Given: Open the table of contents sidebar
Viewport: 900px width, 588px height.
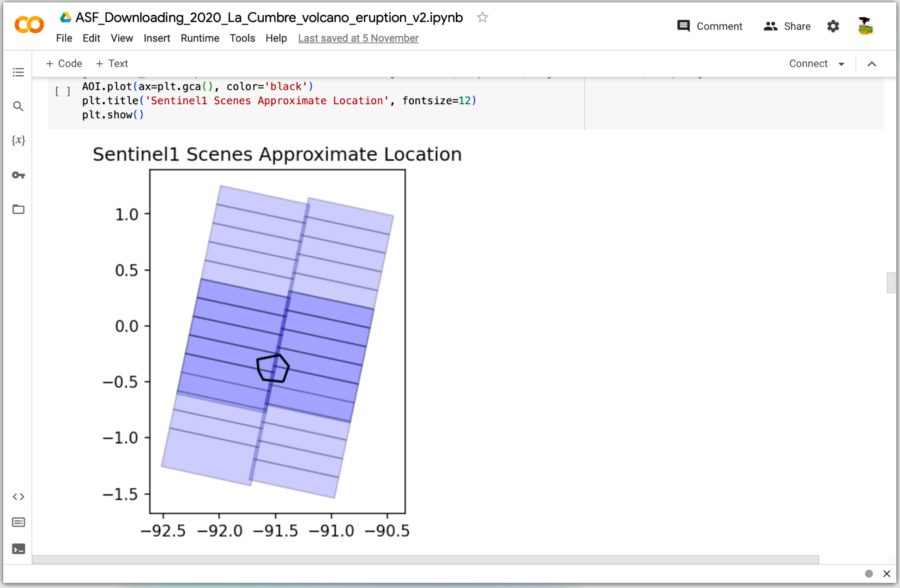Looking at the screenshot, I should click(18, 72).
